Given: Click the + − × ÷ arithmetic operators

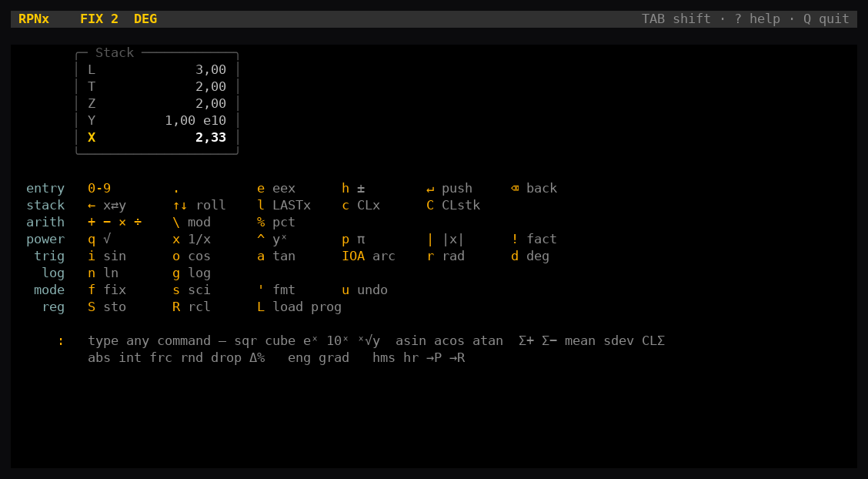Looking at the screenshot, I should pyautogui.click(x=115, y=222).
